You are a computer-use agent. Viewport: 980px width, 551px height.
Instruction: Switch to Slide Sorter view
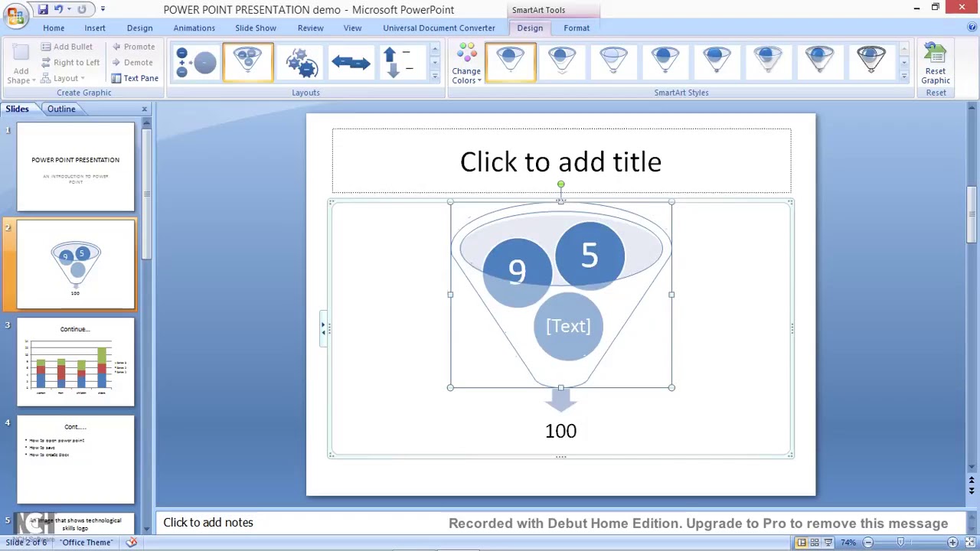click(x=815, y=543)
